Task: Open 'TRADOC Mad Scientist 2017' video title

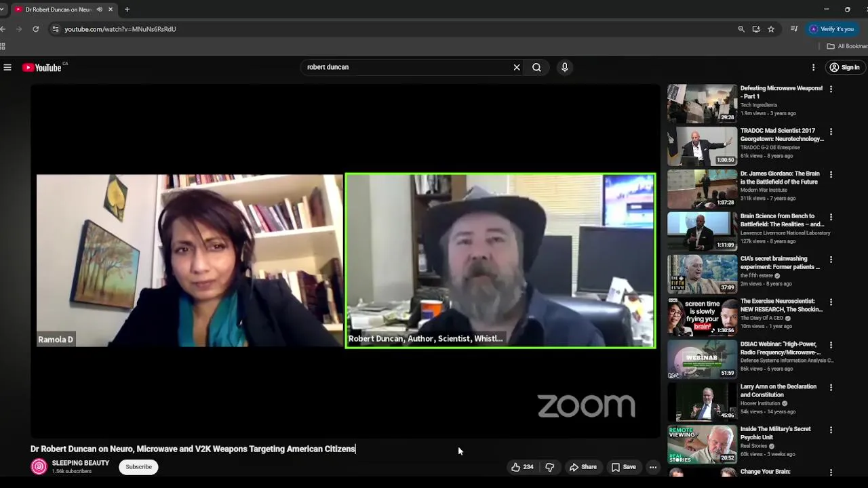Action: click(782, 135)
